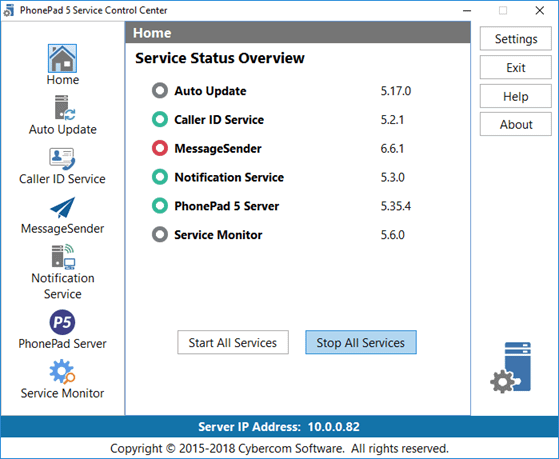
Task: Open the About button
Action: click(x=516, y=124)
